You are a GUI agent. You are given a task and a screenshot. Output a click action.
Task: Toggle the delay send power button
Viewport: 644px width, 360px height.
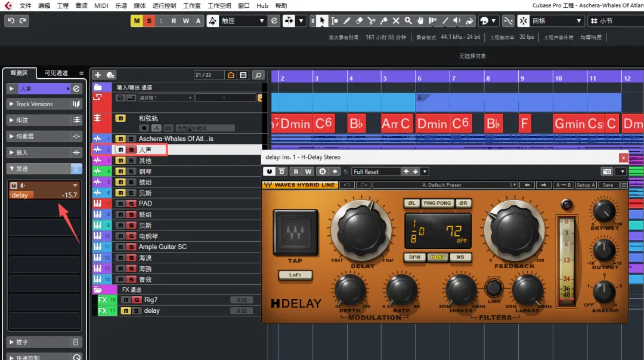tap(14, 186)
